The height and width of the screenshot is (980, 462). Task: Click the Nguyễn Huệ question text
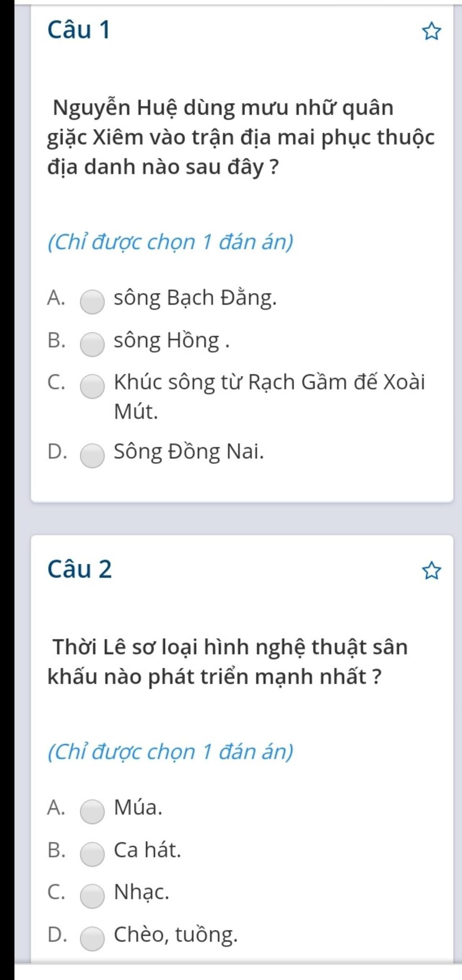241,137
